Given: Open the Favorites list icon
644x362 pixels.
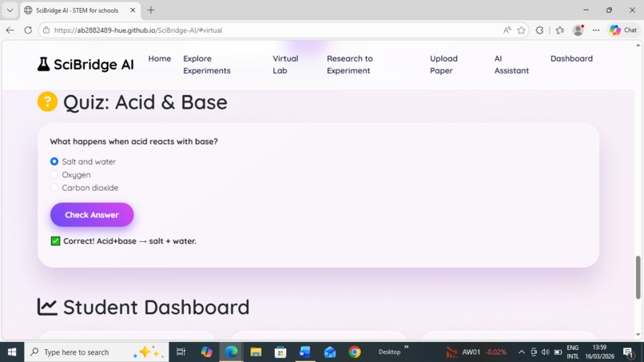Looking at the screenshot, I should (560, 30).
